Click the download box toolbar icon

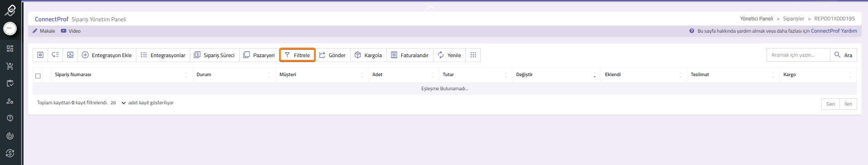point(70,55)
